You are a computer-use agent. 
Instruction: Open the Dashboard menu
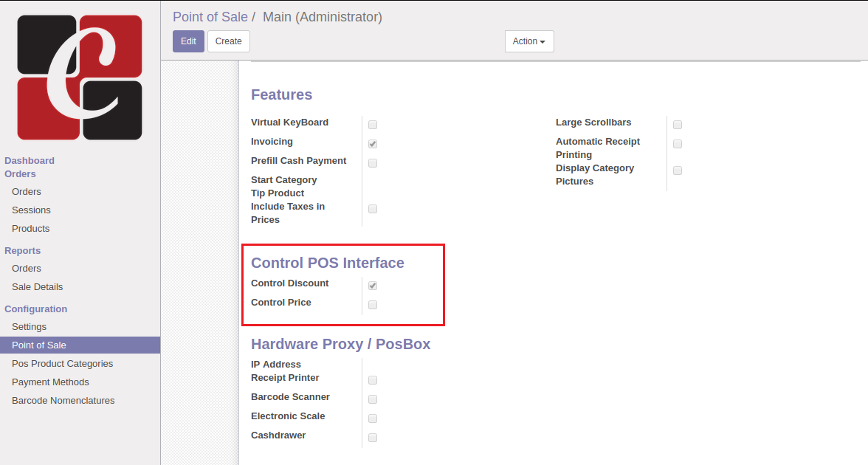[30, 160]
